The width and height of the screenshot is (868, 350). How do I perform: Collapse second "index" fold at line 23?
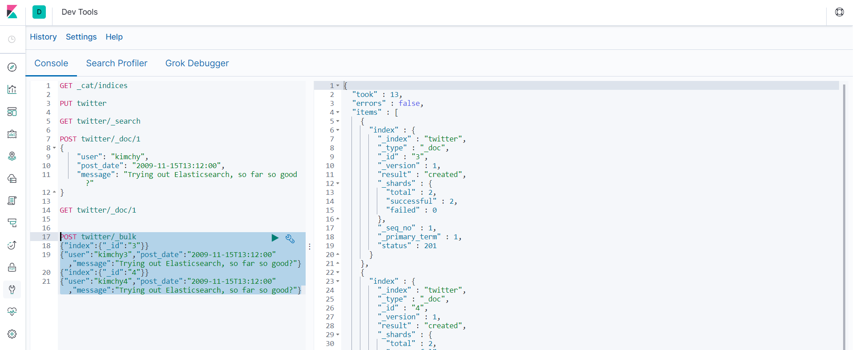(338, 281)
